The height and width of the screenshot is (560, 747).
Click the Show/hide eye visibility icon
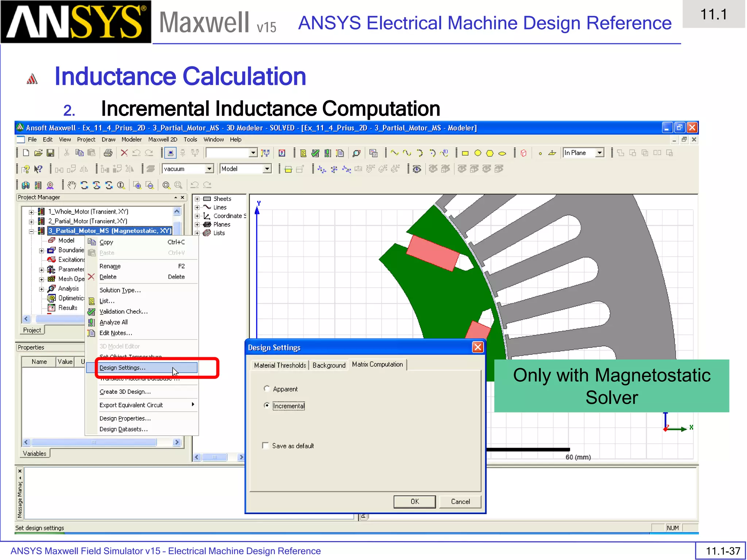[417, 169]
